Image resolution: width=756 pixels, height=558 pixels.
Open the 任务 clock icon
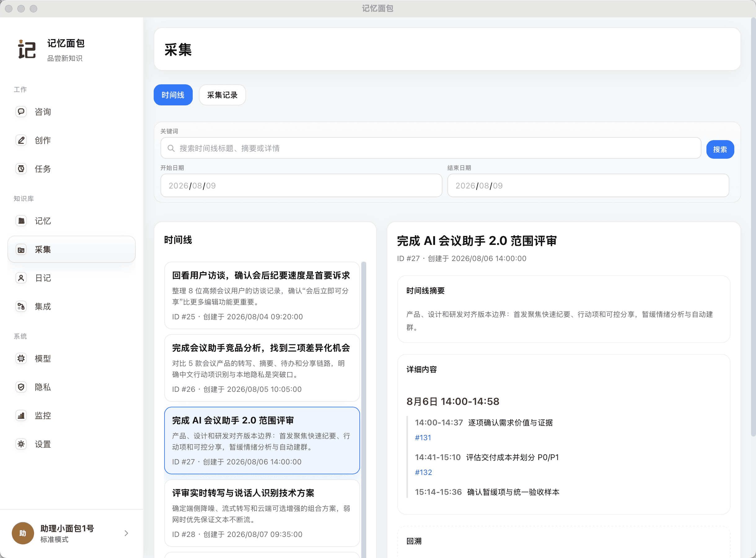pyautogui.click(x=21, y=169)
